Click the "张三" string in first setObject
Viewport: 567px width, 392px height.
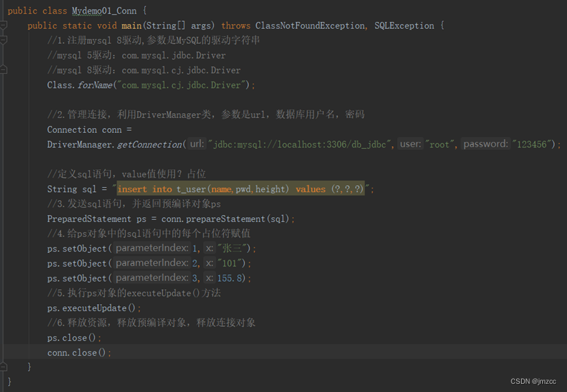click(x=232, y=248)
